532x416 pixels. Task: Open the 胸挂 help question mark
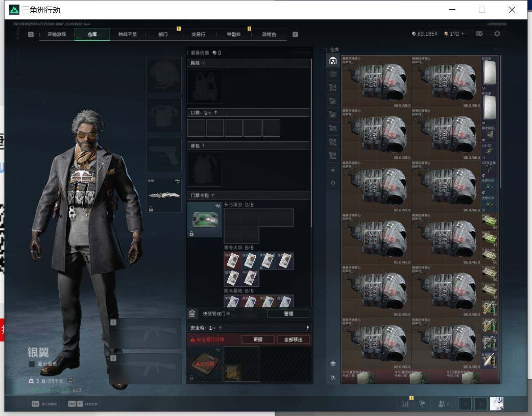(x=203, y=63)
